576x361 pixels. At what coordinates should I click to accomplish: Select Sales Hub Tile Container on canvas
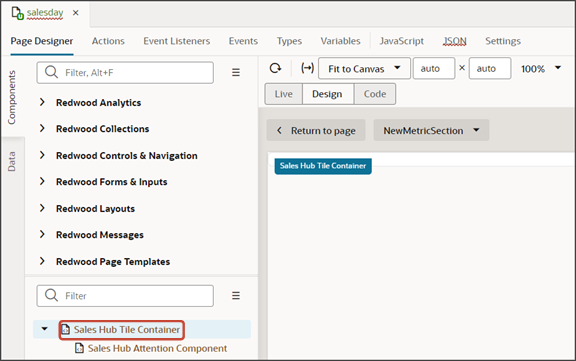tap(323, 166)
